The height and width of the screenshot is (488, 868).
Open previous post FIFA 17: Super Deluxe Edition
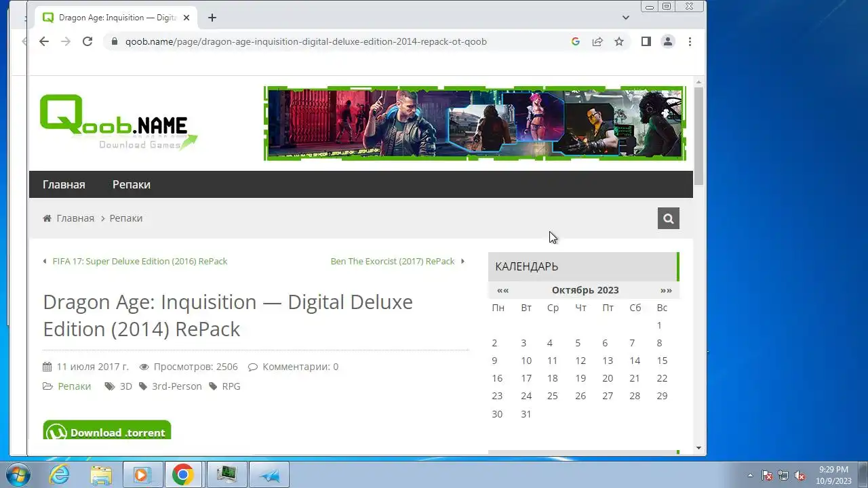coord(140,261)
